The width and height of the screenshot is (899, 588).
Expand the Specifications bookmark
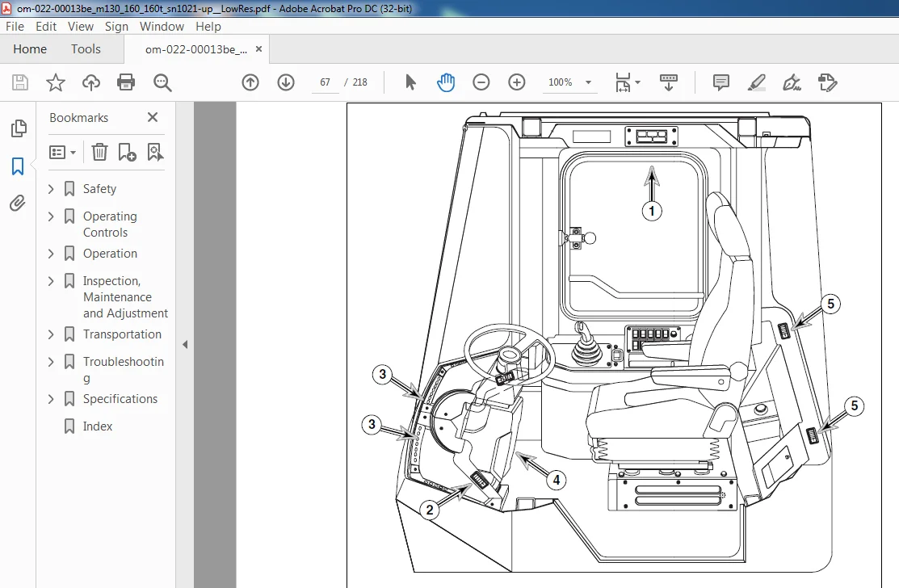point(51,400)
